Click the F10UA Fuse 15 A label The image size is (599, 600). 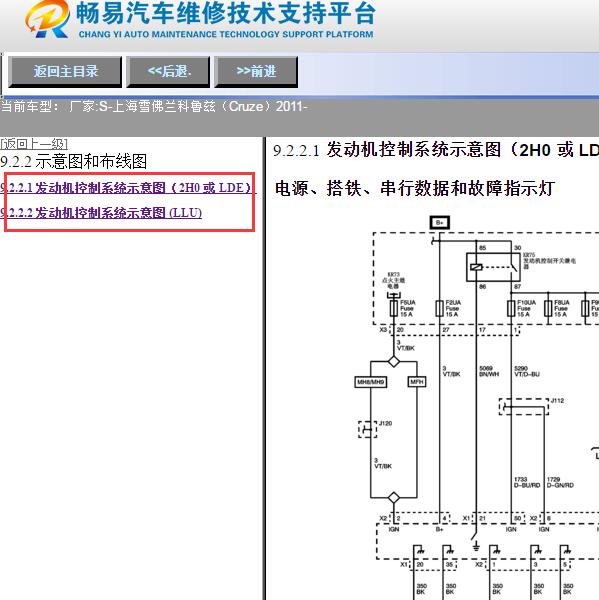click(526, 308)
